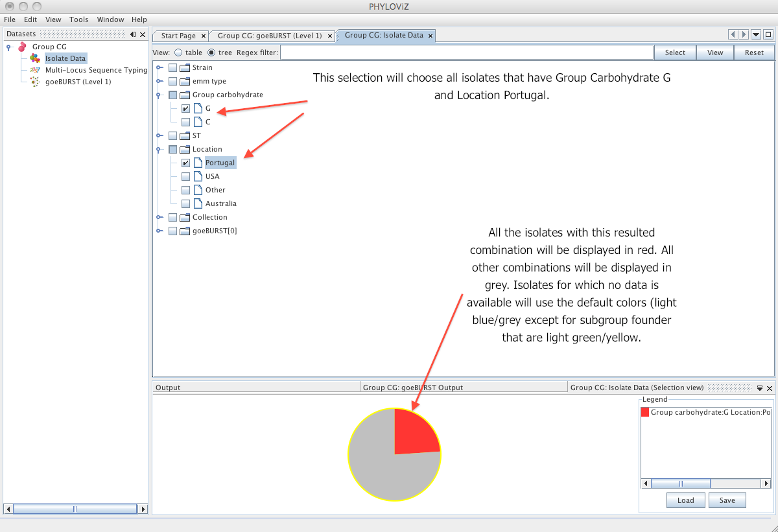Open the Edit menu
778x532 pixels.
click(30, 19)
